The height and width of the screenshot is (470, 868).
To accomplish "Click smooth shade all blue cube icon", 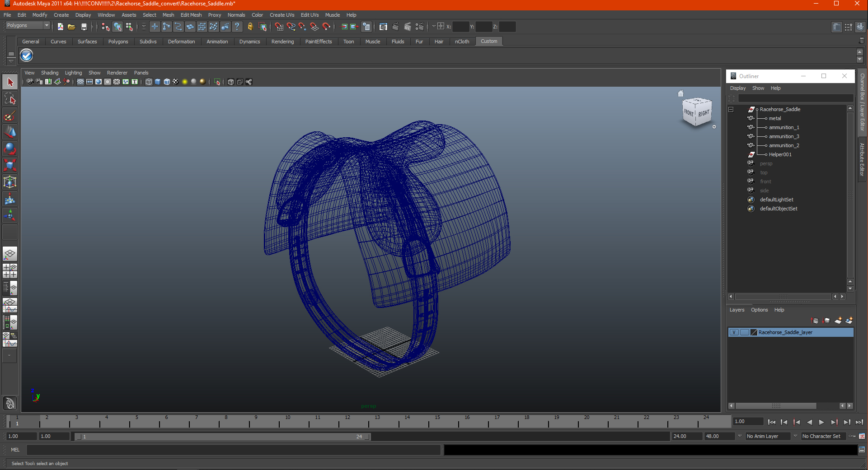I will pyautogui.click(x=158, y=82).
